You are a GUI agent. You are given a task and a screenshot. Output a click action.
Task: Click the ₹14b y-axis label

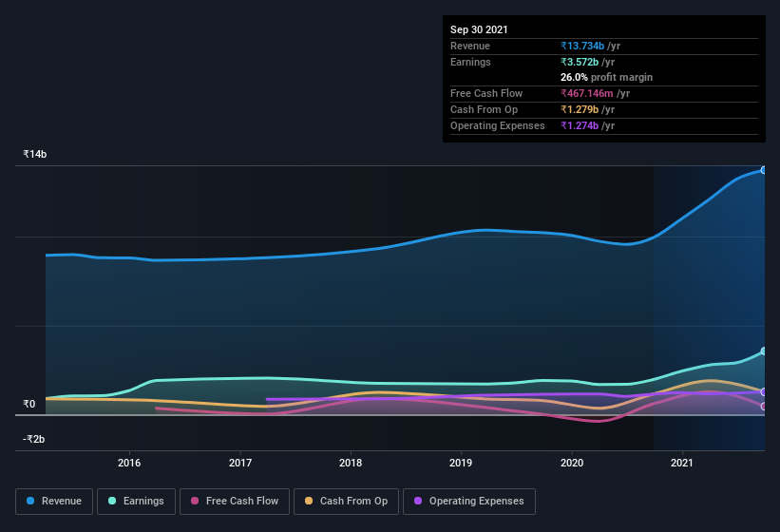(35, 154)
